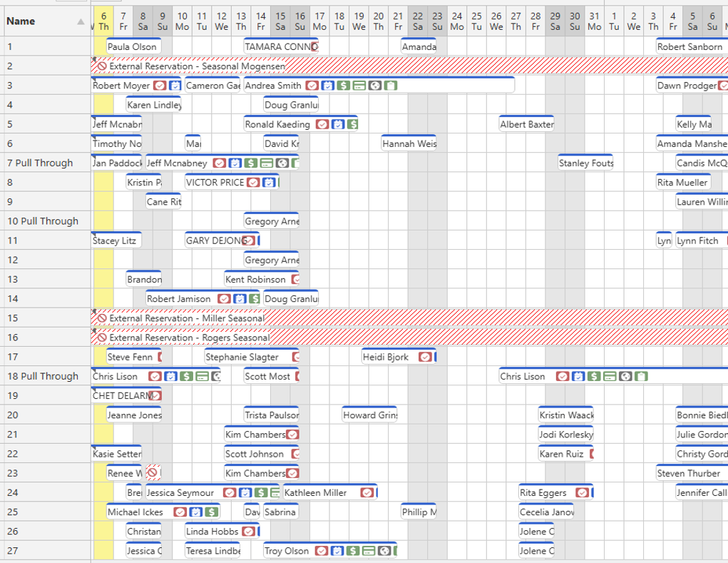Select site row 10 Pull Through
Viewport: 728px width, 563px height.
(x=46, y=221)
